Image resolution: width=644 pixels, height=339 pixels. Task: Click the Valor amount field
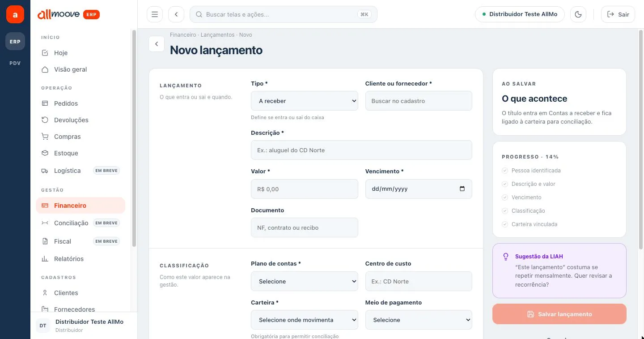305,189
